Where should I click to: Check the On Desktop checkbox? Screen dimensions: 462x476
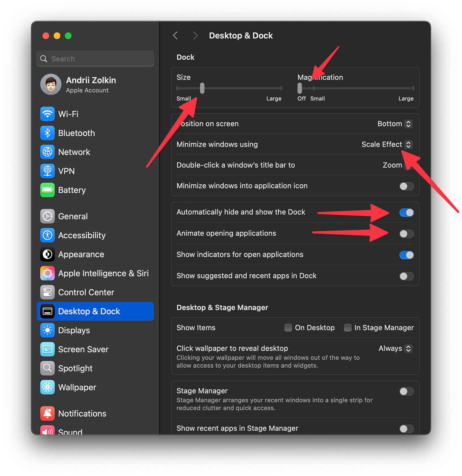point(288,328)
